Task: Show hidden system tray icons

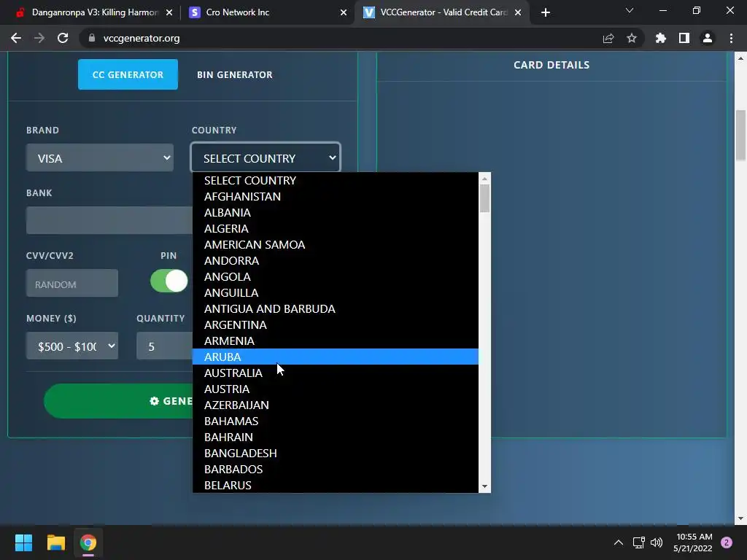Action: [618, 542]
